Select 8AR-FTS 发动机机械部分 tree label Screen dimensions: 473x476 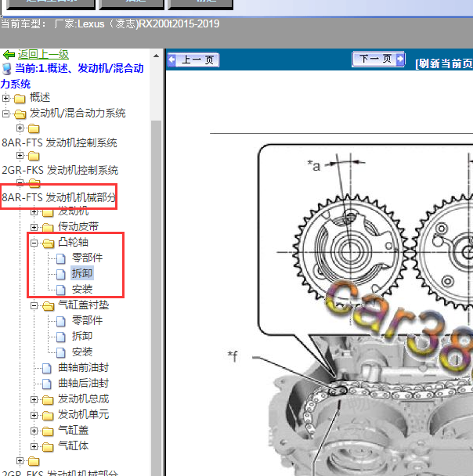tap(59, 197)
